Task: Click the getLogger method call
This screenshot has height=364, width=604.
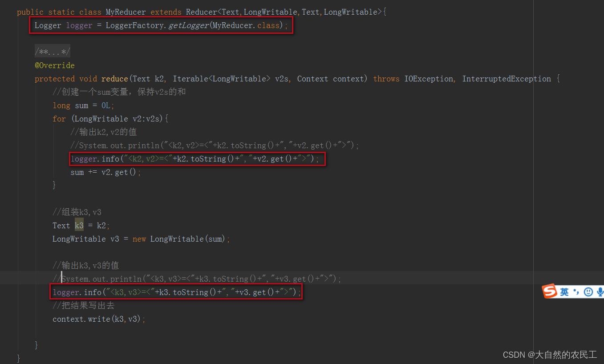Action: [x=188, y=25]
